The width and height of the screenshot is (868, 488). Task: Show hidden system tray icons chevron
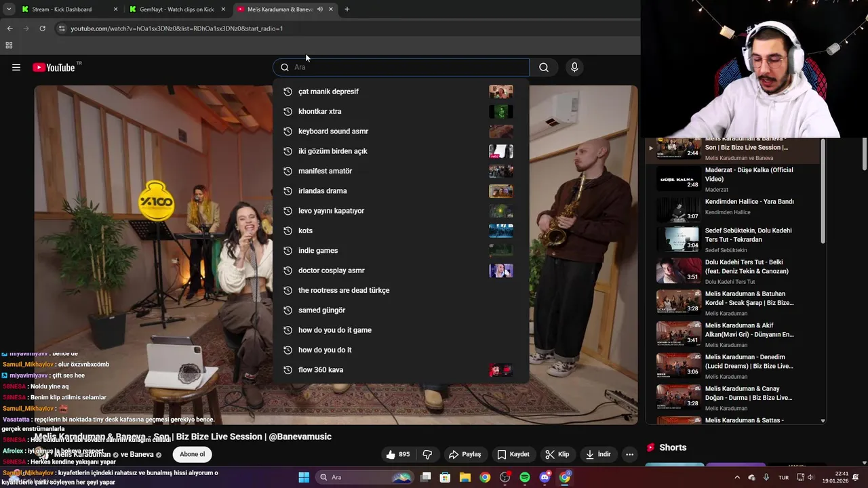pos(737,477)
